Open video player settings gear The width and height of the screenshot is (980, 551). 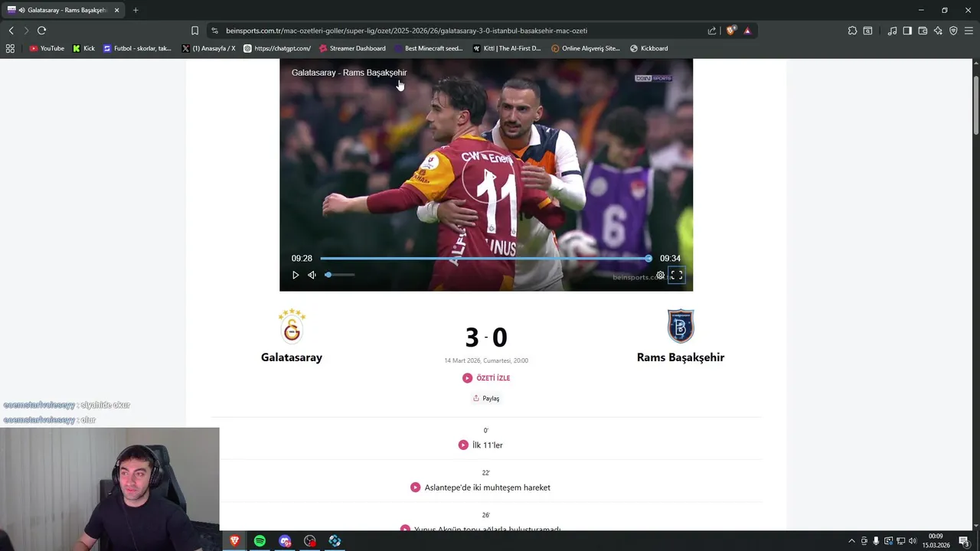point(660,275)
